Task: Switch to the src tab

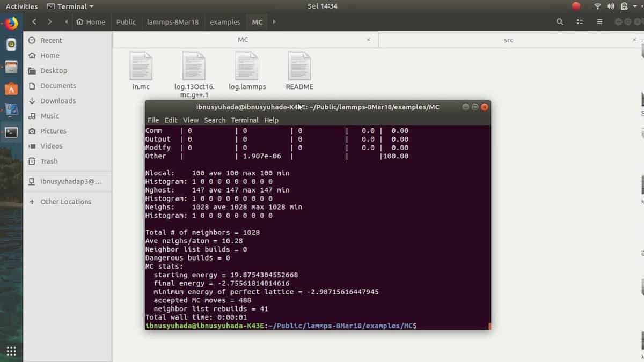Action: click(x=508, y=40)
